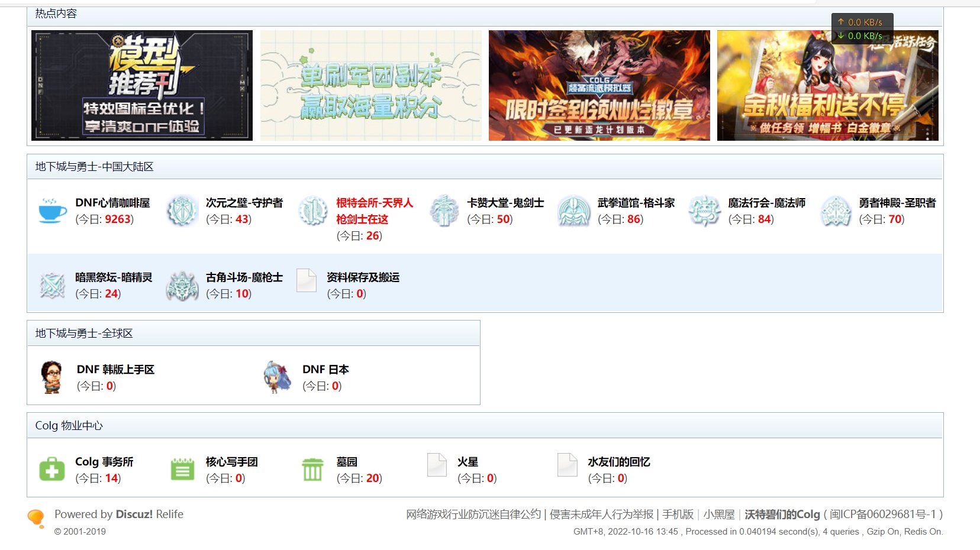
Task: Click the DNF 日本 character avatar
Action: coord(278,377)
